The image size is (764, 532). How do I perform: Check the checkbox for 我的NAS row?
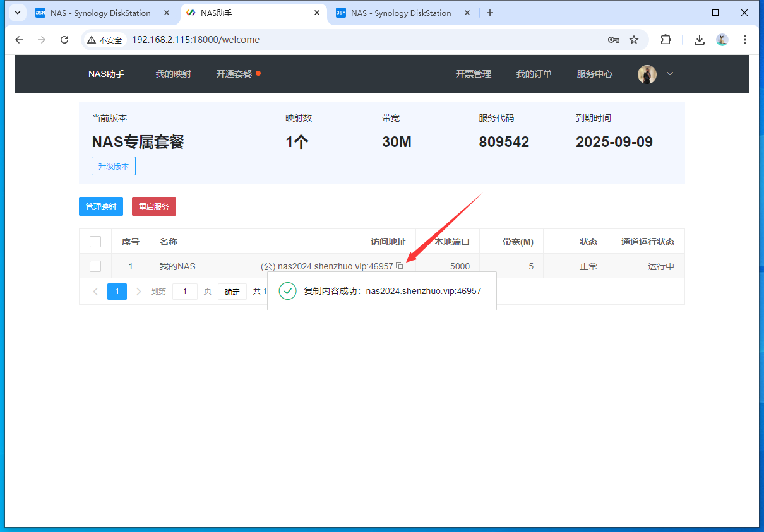(95, 266)
